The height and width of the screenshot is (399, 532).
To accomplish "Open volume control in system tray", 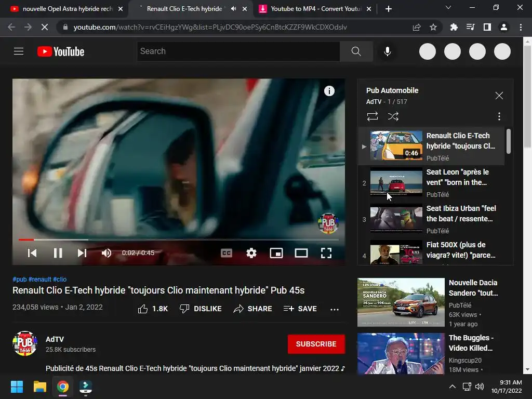I will click(480, 386).
